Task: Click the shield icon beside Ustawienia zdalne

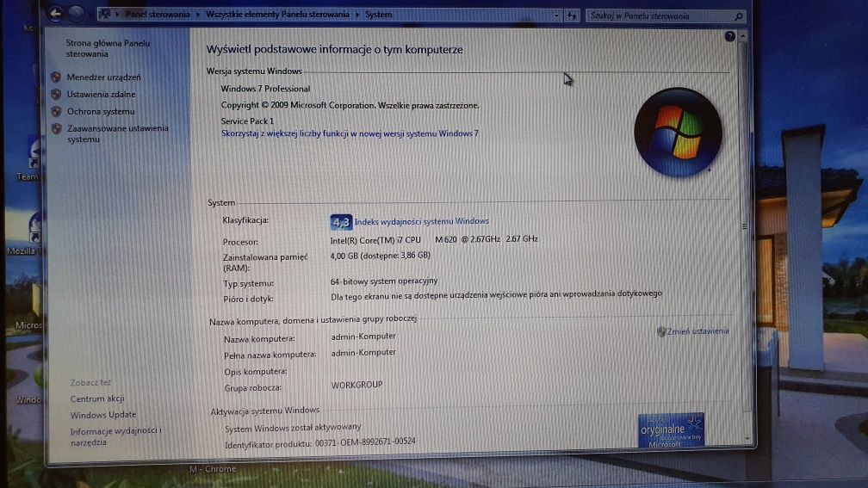Action: [x=56, y=94]
